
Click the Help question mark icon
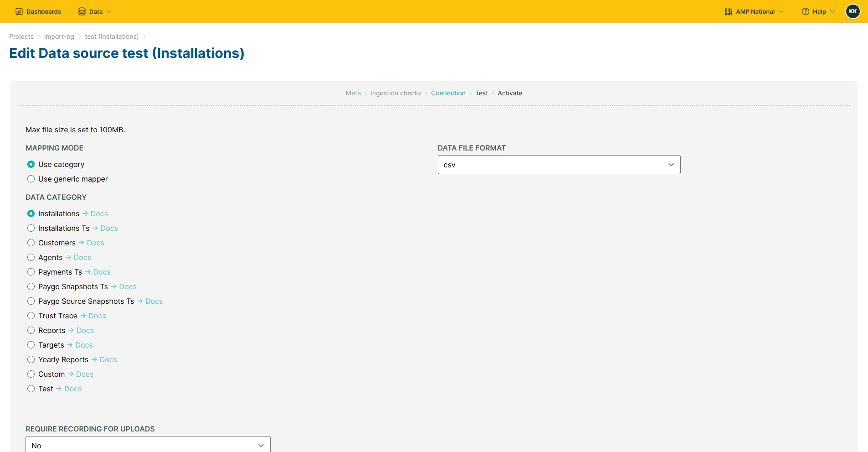[806, 11]
